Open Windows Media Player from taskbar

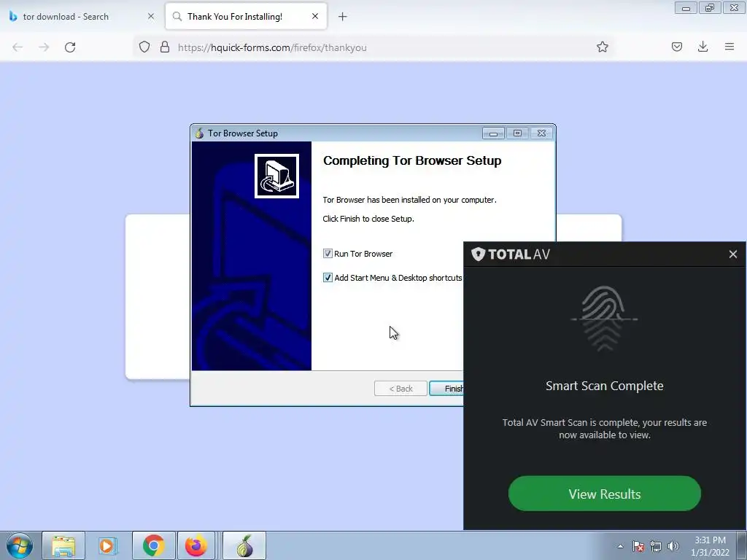click(x=108, y=545)
